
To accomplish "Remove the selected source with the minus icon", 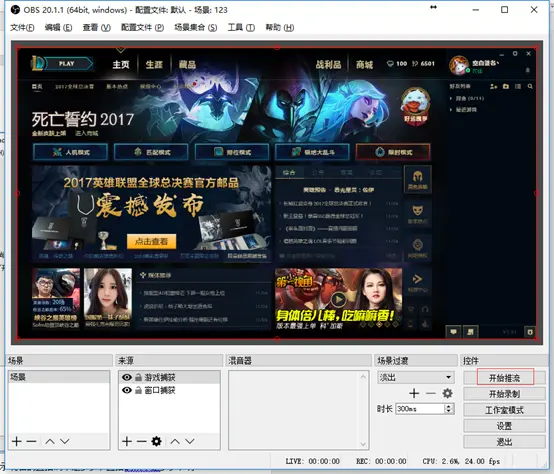I will coord(142,441).
